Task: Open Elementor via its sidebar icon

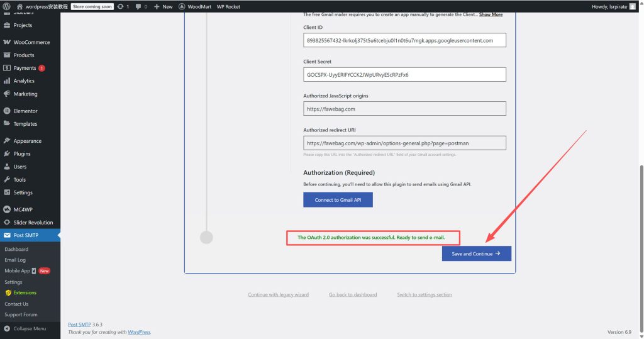Action: 6,111
